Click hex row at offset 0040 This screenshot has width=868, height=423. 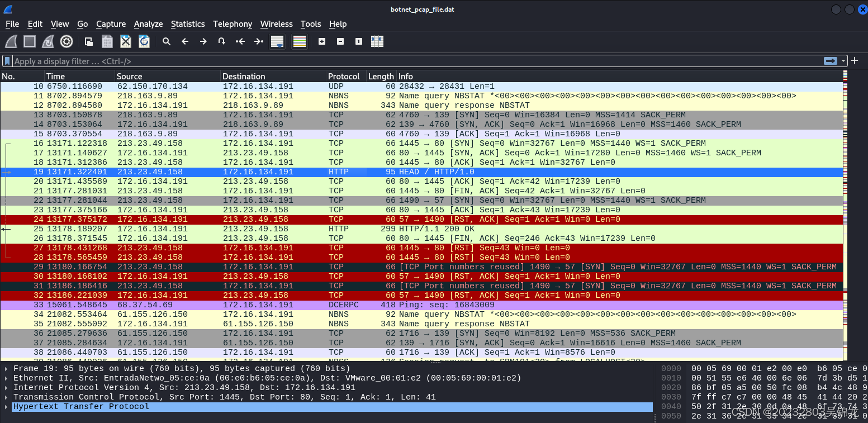(763, 407)
